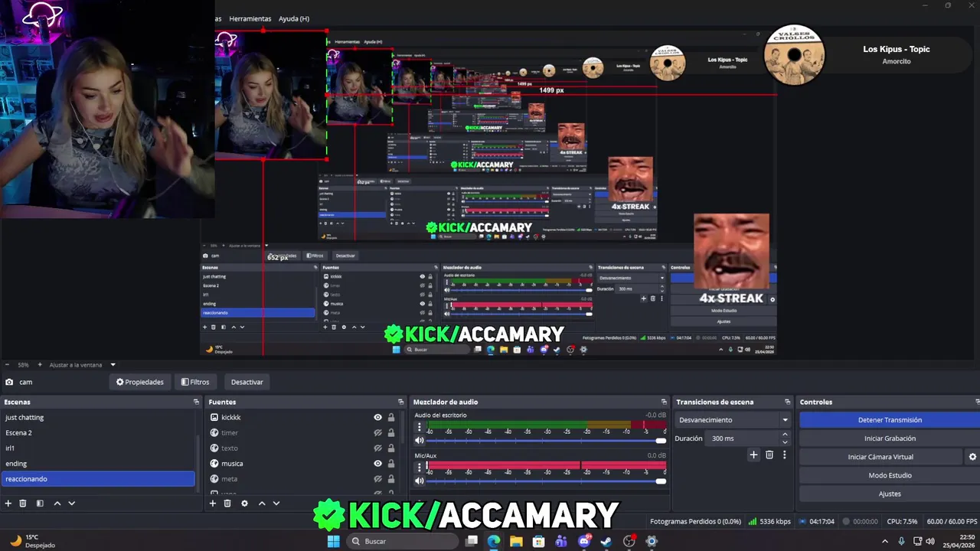Remove scene transition with trash icon
This screenshot has height=551, width=980.
point(769,455)
